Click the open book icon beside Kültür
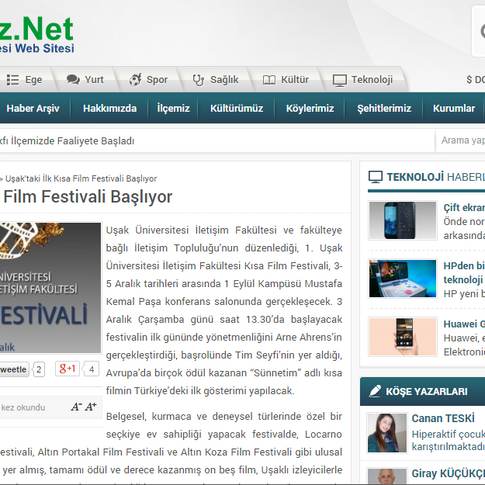This screenshot has height=485, width=485. (x=269, y=80)
